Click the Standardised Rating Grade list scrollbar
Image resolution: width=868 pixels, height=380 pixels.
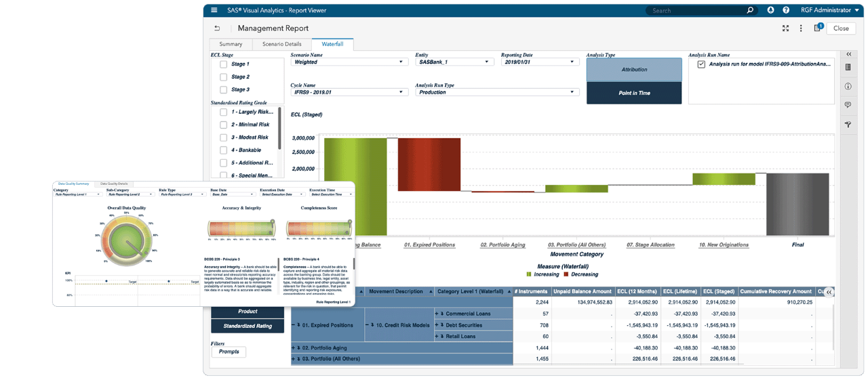click(x=279, y=129)
